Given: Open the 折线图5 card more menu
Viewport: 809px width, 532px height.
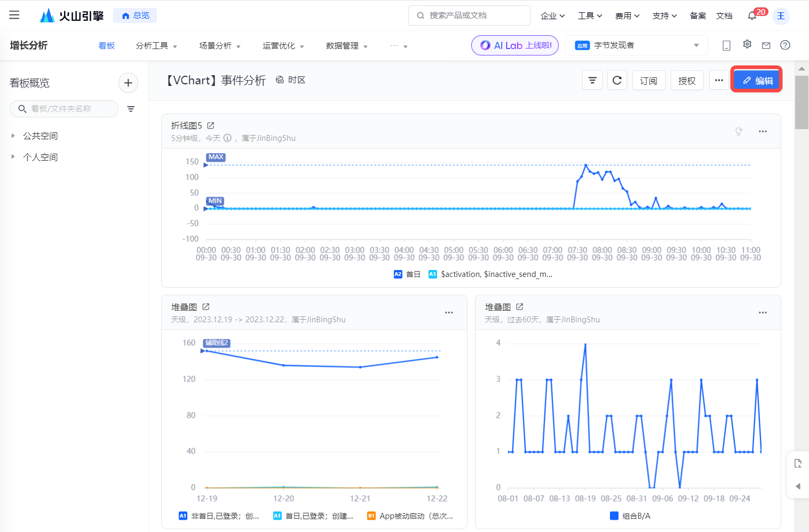Looking at the screenshot, I should [x=763, y=131].
